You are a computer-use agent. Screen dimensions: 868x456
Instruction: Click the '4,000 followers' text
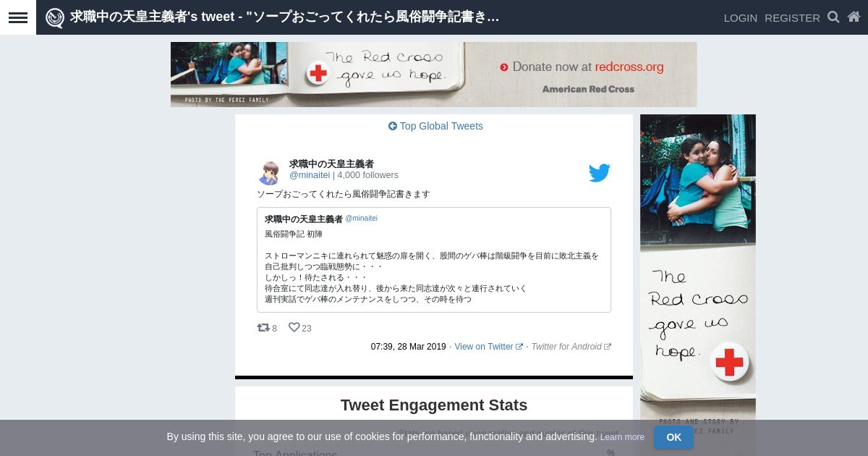coord(367,175)
